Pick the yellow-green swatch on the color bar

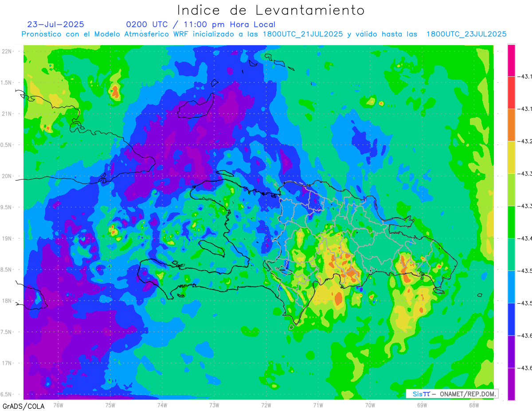511,190
